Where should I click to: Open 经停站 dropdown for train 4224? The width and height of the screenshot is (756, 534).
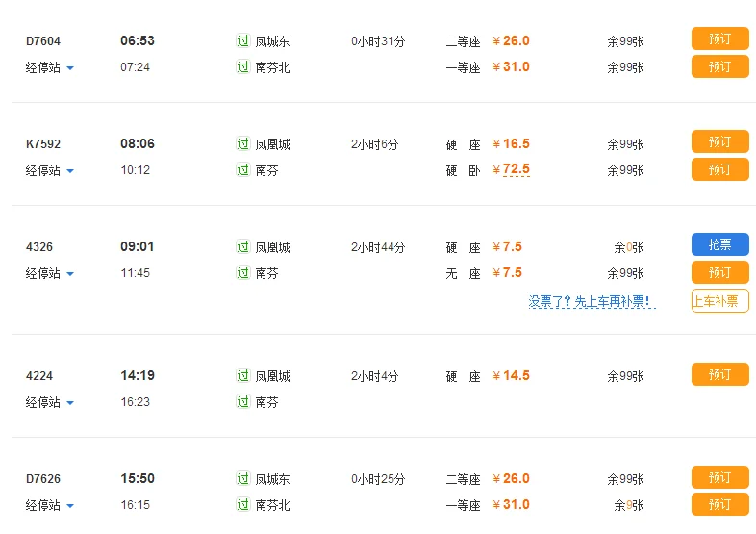coord(50,402)
